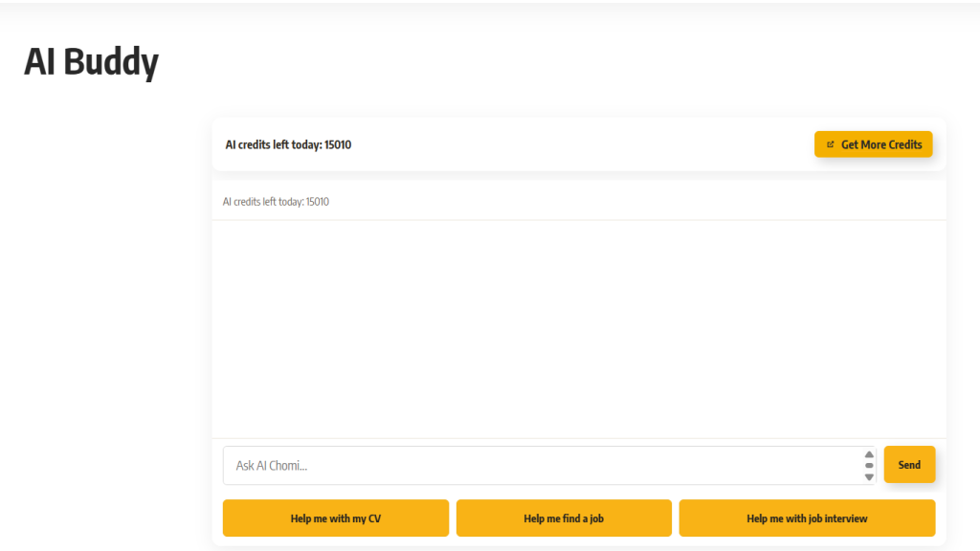Click the external-link icon on Get More Credits
980x551 pixels.
tap(830, 144)
